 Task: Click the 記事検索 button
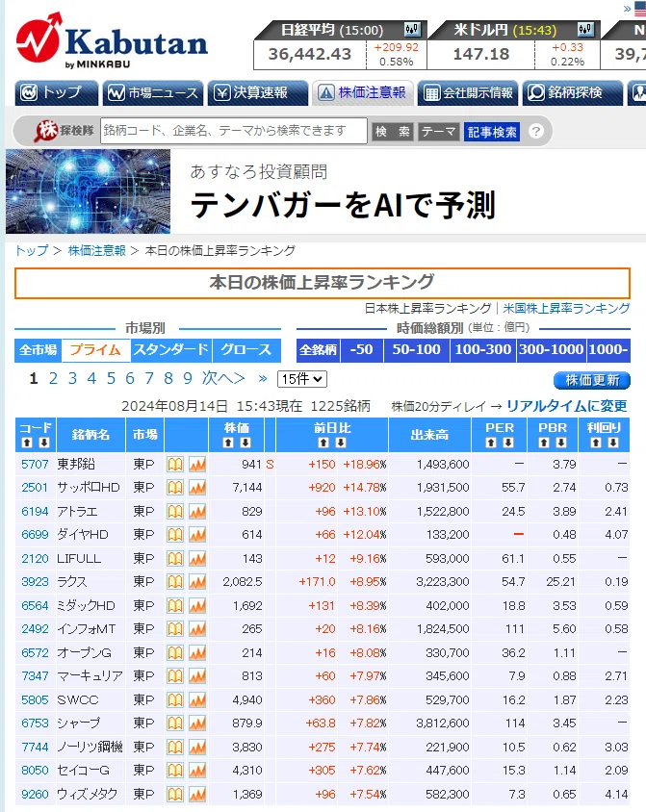pos(492,132)
